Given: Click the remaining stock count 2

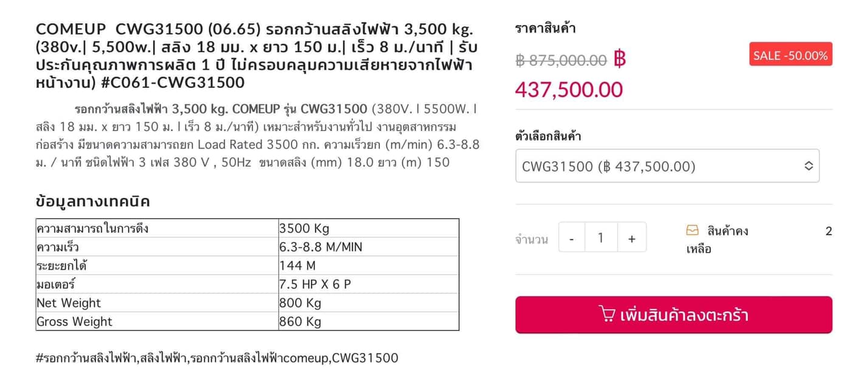Looking at the screenshot, I should click(829, 231).
